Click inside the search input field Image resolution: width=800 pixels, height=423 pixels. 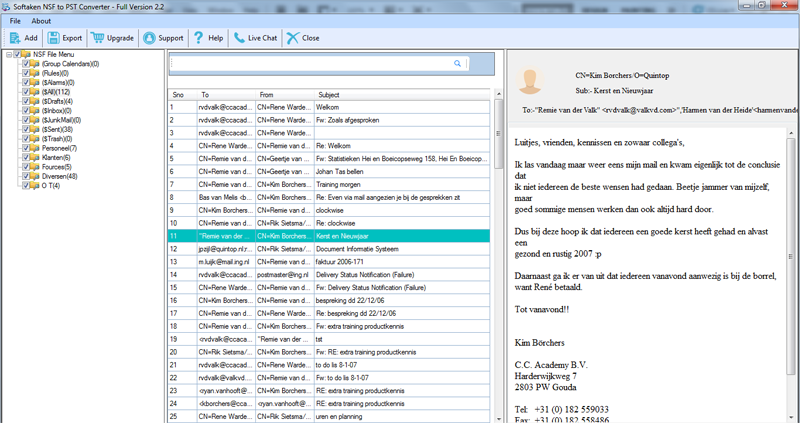pos(312,63)
